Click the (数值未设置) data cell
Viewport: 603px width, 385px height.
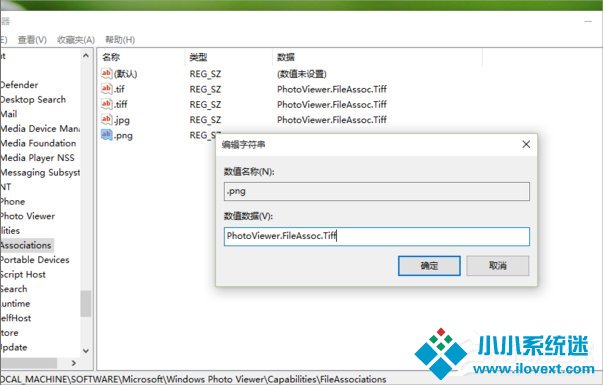click(302, 74)
